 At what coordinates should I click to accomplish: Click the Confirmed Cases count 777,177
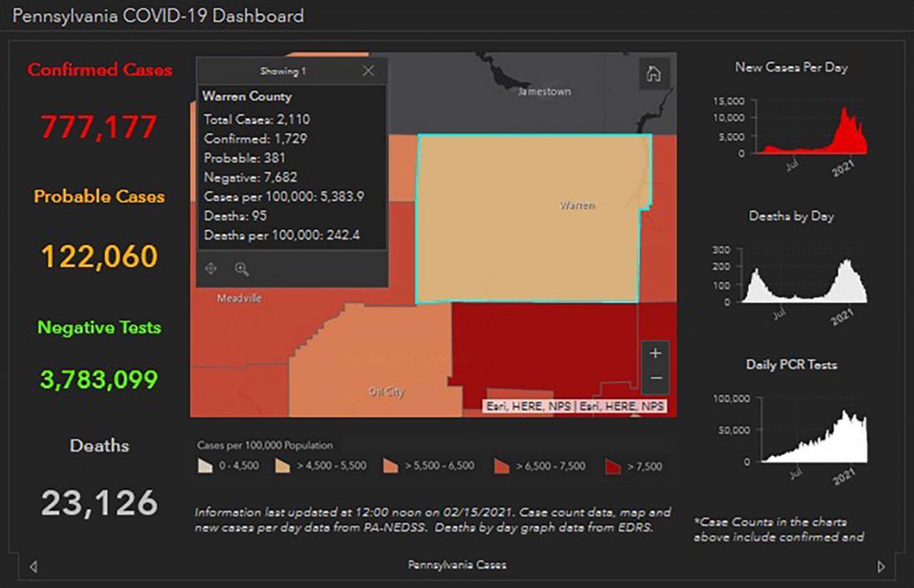[x=99, y=128]
